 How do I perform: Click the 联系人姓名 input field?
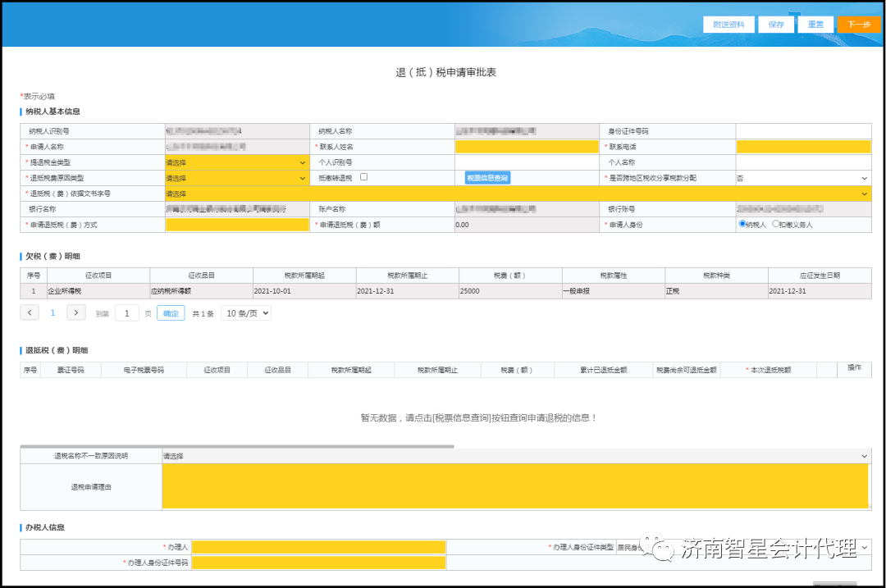[527, 147]
